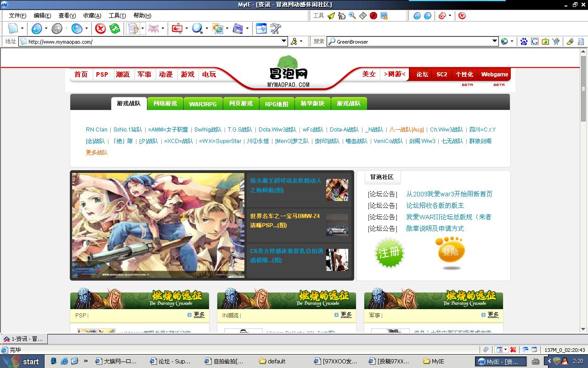
Task: Open the RN Clan team link
Action: [x=96, y=130]
